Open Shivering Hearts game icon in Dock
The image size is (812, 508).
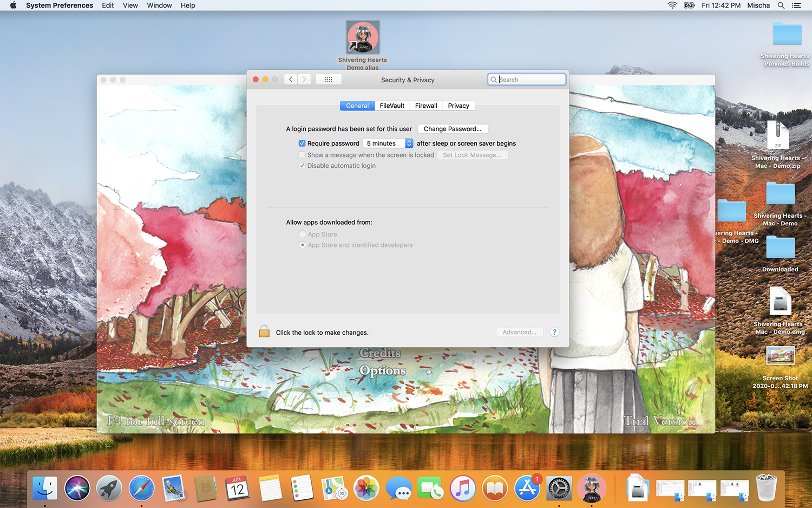click(x=591, y=489)
